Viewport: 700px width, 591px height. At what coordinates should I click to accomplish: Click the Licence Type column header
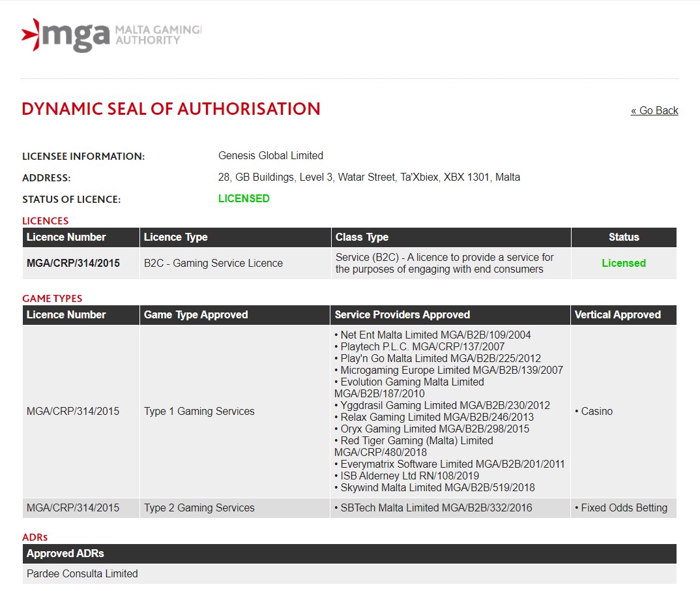tap(235, 237)
